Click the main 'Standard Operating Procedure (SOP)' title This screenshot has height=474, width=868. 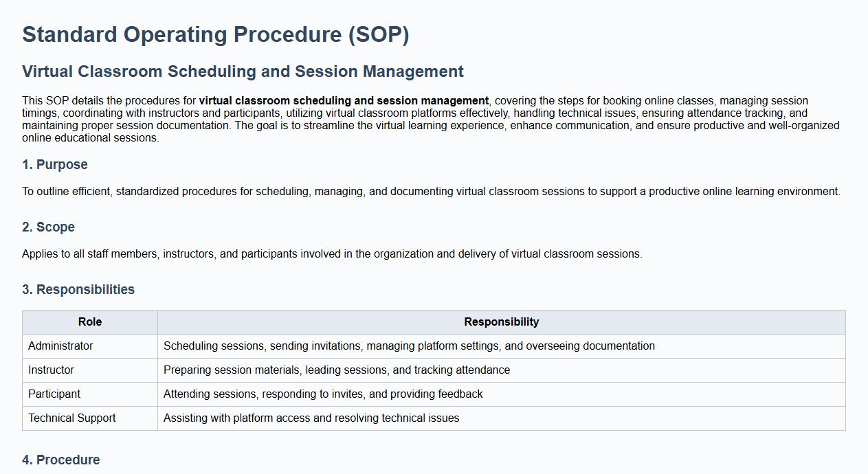[215, 35]
